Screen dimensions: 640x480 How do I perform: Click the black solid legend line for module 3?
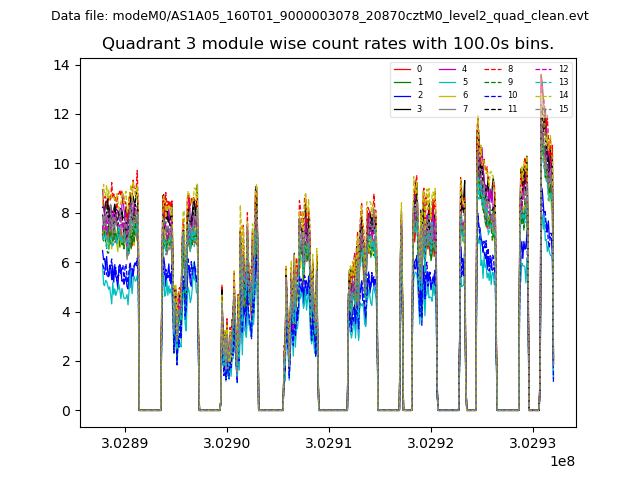coord(402,108)
